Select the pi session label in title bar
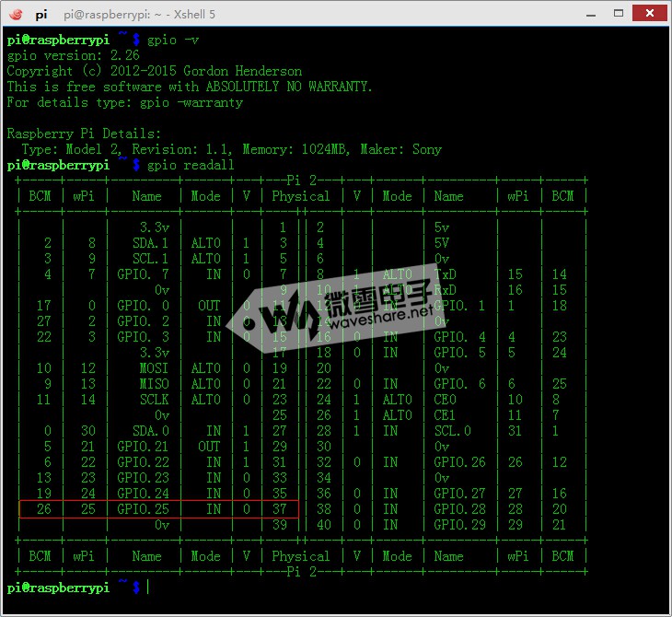This screenshot has height=617, width=672. point(42,14)
